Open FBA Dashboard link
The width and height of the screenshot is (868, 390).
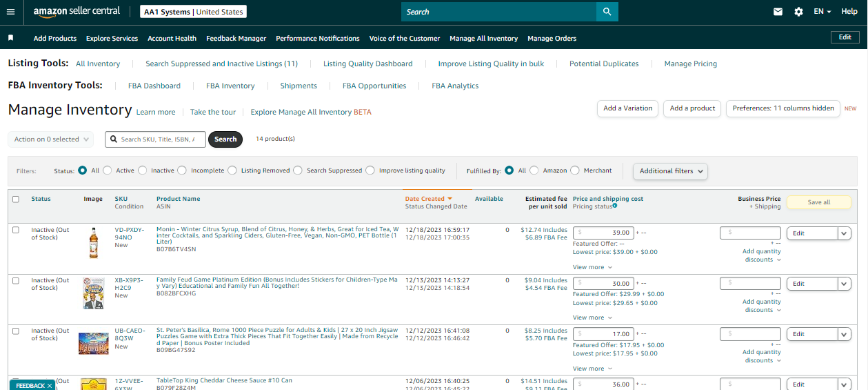(x=154, y=86)
